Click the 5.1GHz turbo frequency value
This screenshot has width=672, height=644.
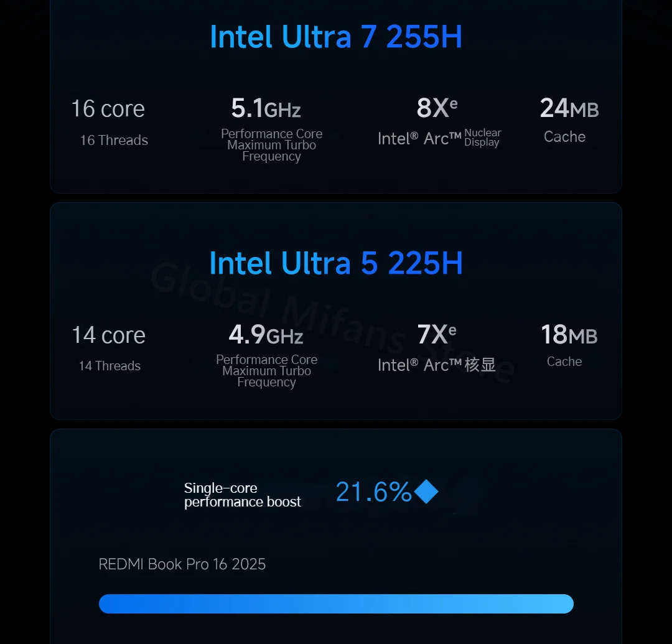coord(266,108)
